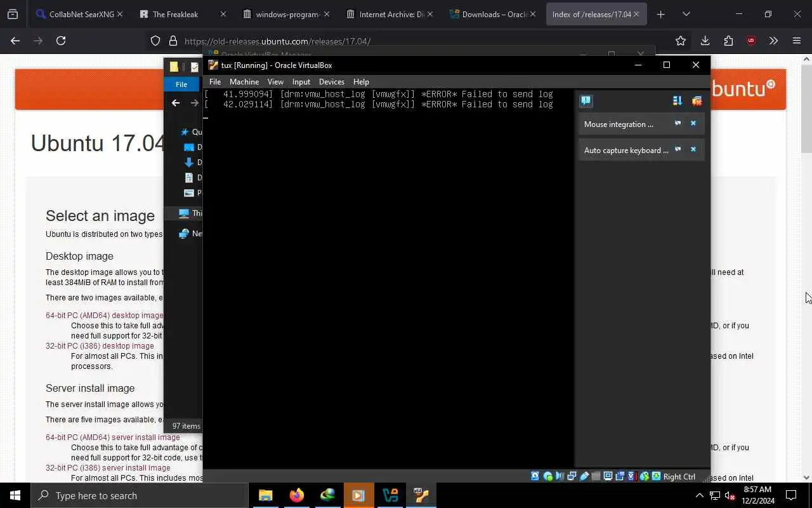Open the 64-bit PC (AMD64) desktop image link
This screenshot has height=508, width=812.
[x=104, y=315]
